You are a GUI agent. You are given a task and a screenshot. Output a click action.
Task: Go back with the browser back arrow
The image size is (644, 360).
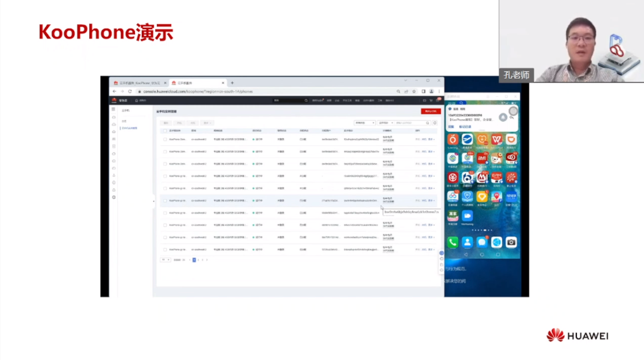(x=115, y=91)
